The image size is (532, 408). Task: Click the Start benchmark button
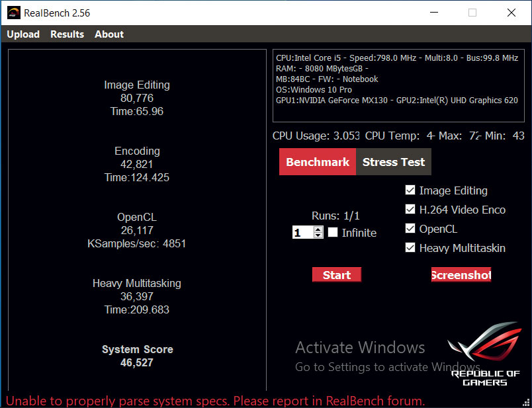[x=337, y=274]
